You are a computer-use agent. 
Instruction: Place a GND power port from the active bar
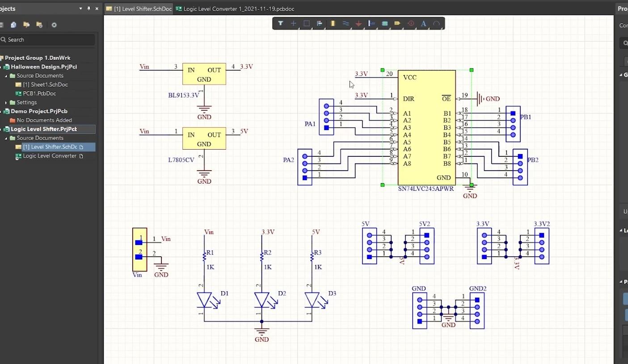359,23
